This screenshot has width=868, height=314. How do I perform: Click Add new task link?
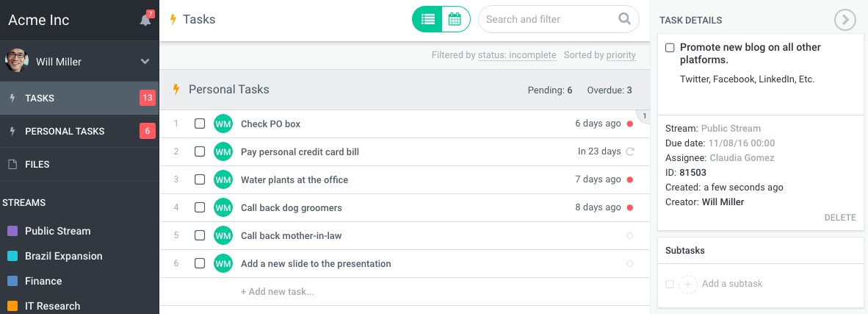[277, 292]
